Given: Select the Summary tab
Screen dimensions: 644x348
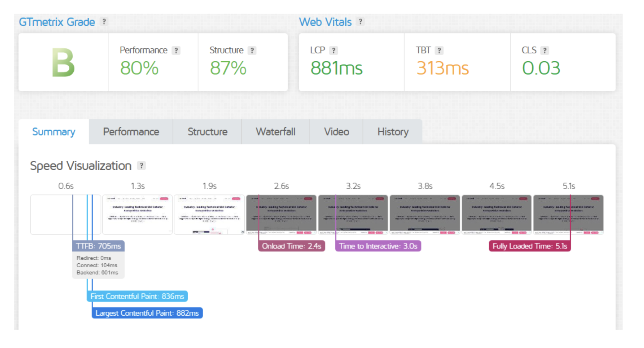Looking at the screenshot, I should coord(54,132).
